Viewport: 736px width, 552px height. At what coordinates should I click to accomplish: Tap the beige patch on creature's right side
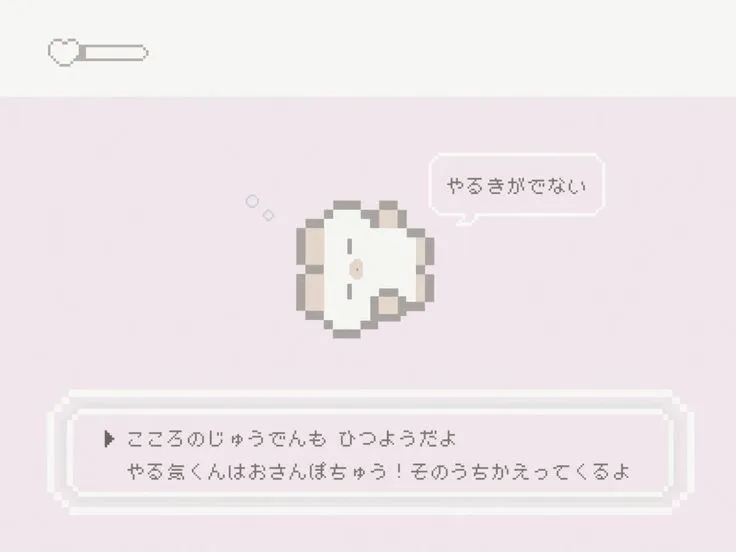pyautogui.click(x=421, y=269)
